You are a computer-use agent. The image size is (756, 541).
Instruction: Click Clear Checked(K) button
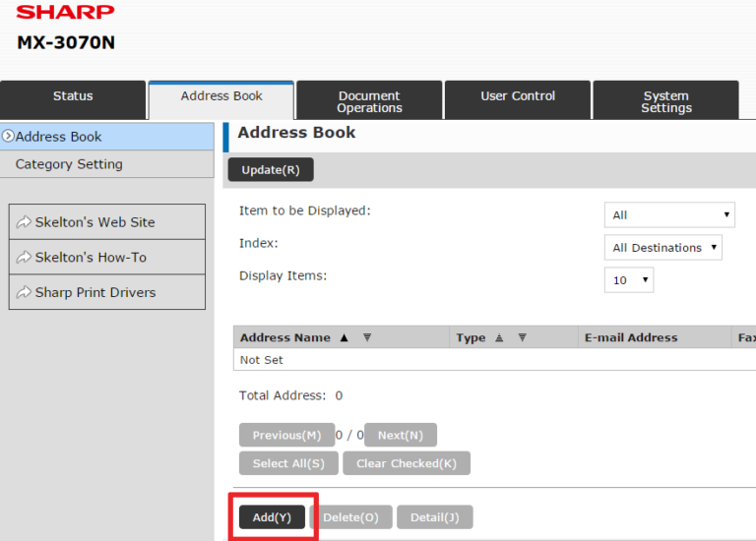click(407, 463)
